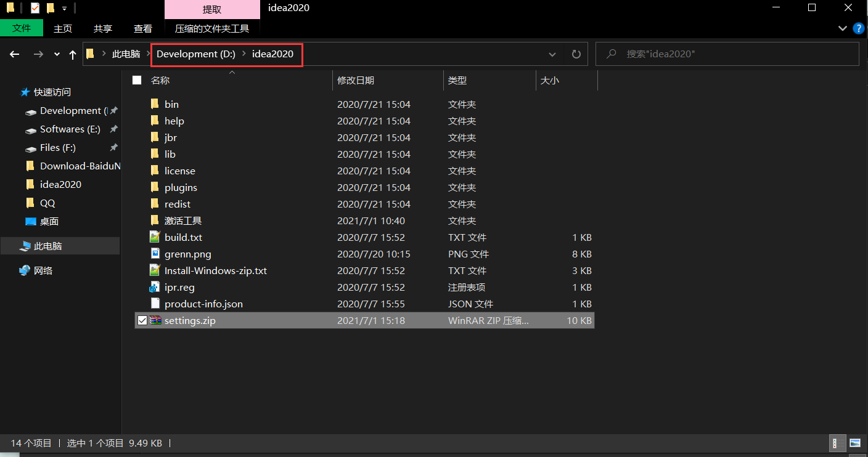Click the ipr.reg registry file icon
The image size is (868, 457).
(x=155, y=287)
